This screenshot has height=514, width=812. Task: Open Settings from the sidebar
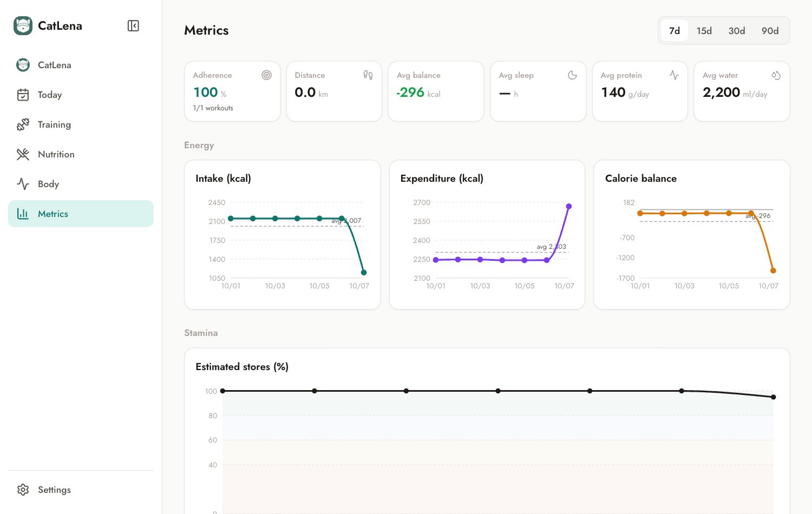pos(81,490)
